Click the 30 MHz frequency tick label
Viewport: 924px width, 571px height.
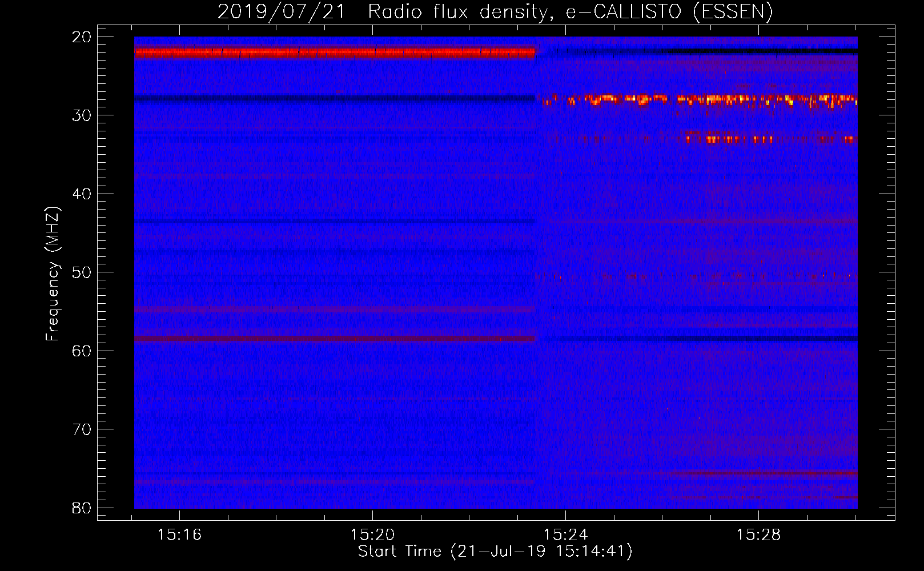tap(82, 115)
